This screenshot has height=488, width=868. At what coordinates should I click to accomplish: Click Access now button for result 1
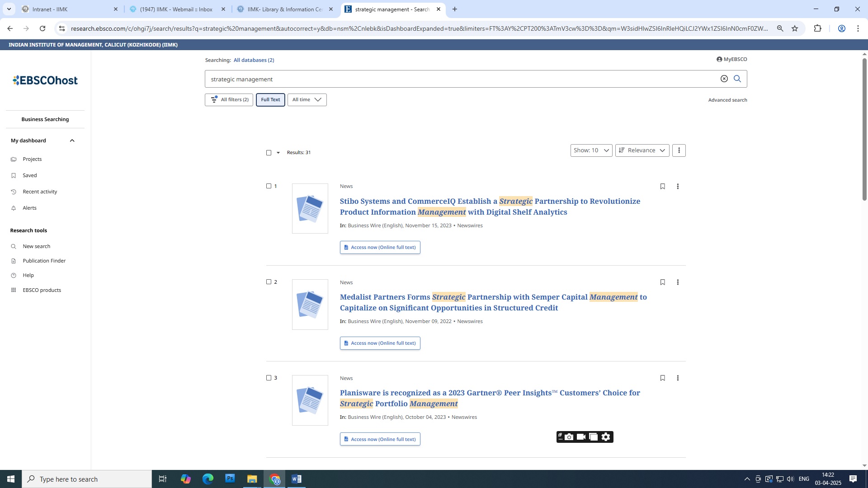coord(380,247)
